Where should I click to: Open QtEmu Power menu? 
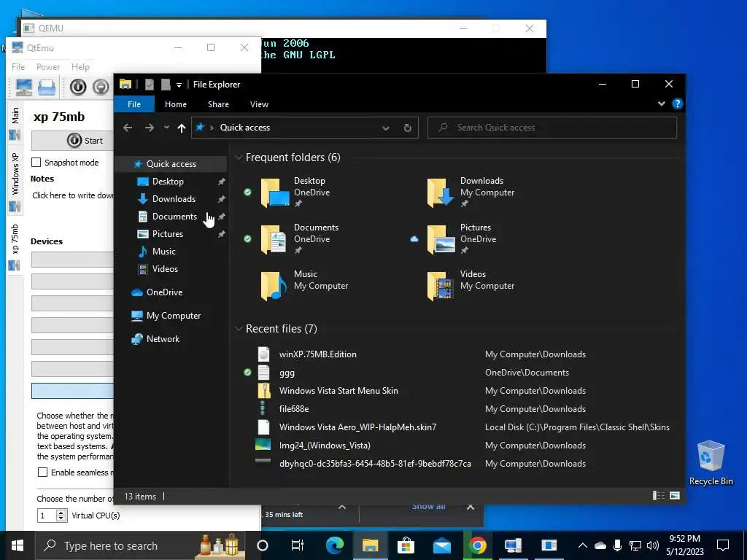pos(48,66)
